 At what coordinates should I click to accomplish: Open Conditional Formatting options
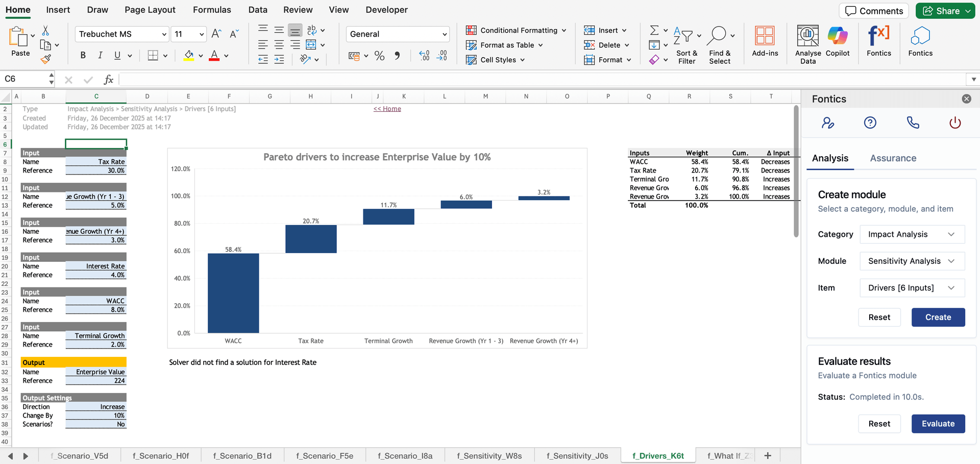(517, 30)
